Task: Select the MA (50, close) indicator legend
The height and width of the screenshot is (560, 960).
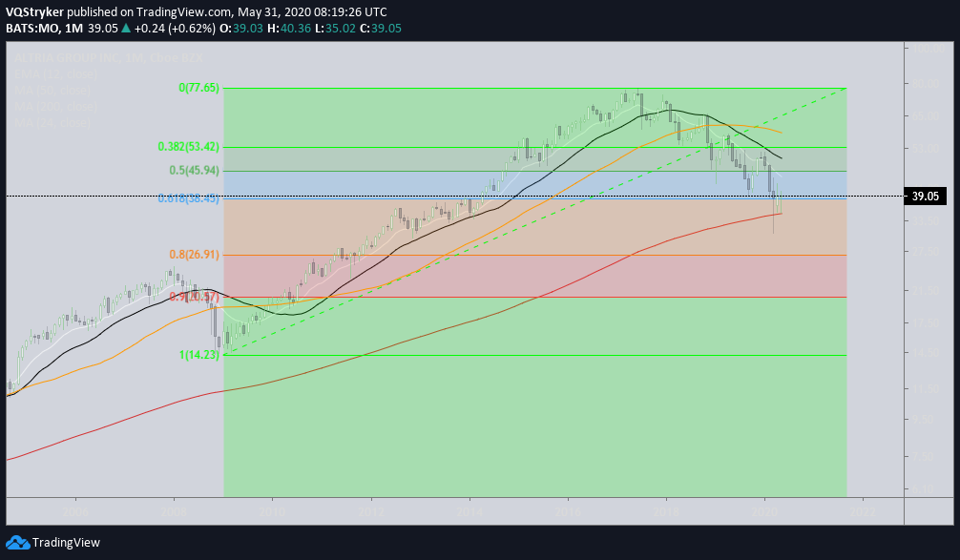Action: [52, 90]
